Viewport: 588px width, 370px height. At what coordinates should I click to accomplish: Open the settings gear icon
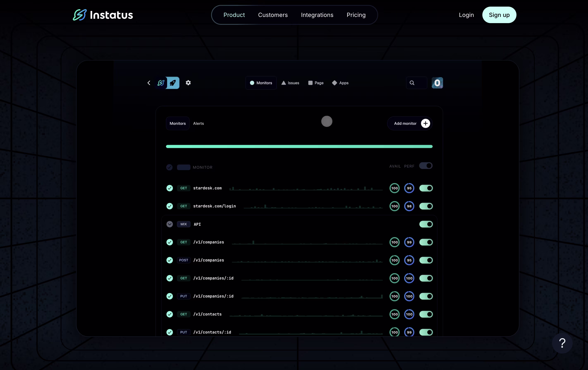pos(188,83)
